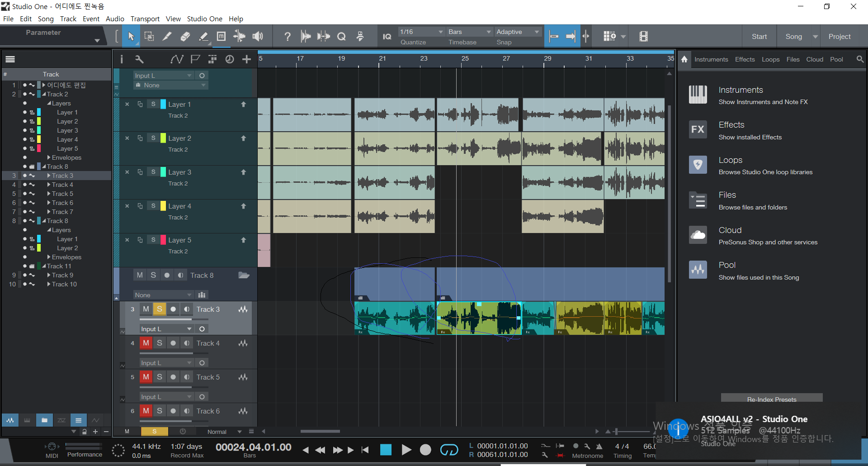Click Re-Index Presets button

(771, 398)
